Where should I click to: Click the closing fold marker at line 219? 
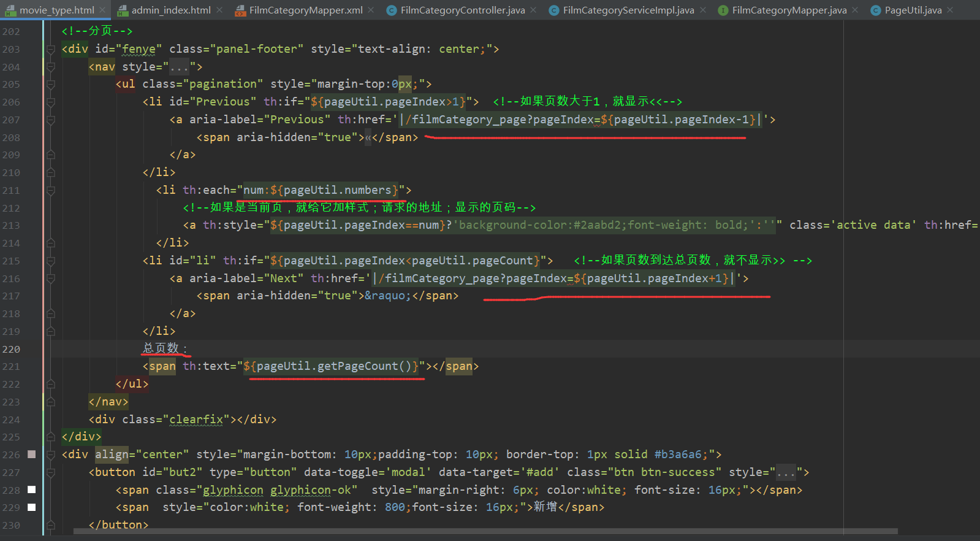(x=51, y=331)
